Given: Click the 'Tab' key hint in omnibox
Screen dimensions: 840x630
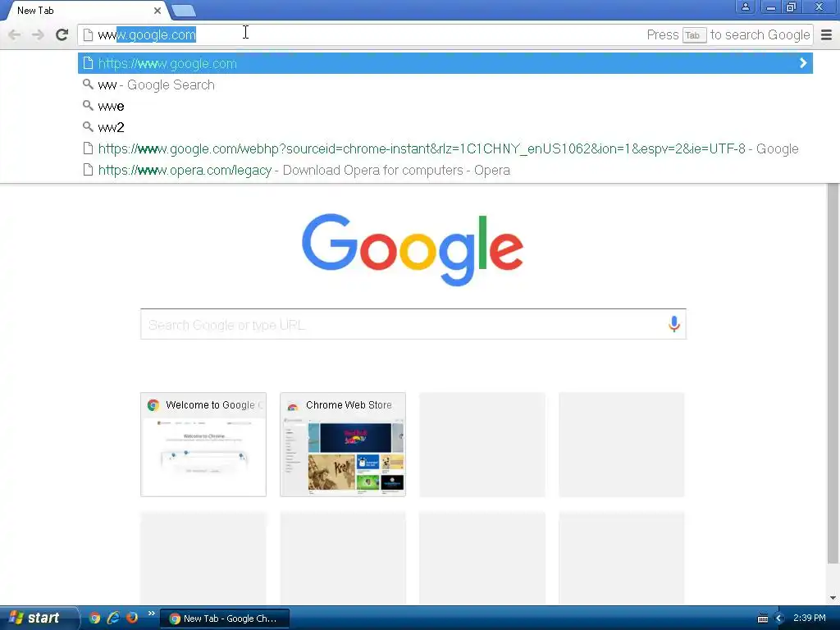Looking at the screenshot, I should [x=694, y=34].
